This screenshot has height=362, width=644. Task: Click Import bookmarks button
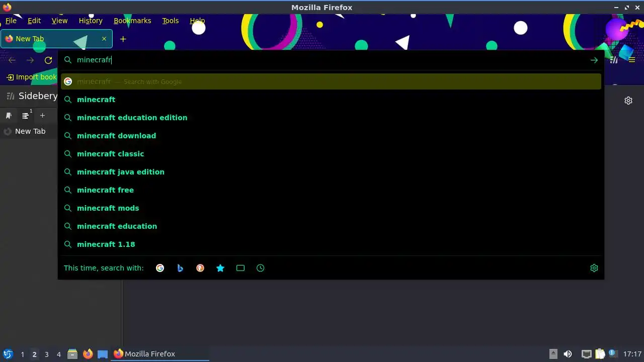coord(31,77)
